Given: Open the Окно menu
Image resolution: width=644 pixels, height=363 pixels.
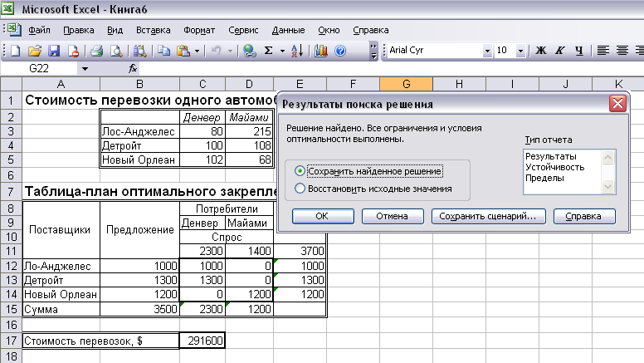Looking at the screenshot, I should tap(329, 30).
